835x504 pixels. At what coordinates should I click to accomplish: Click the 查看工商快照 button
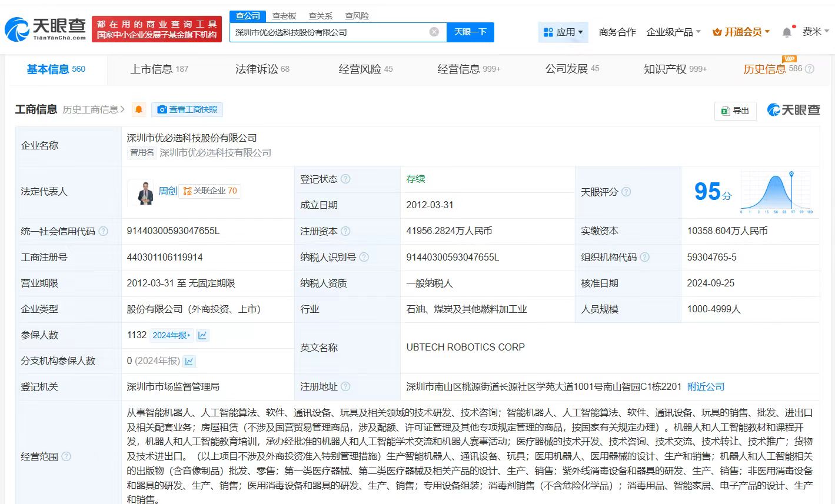click(x=187, y=109)
